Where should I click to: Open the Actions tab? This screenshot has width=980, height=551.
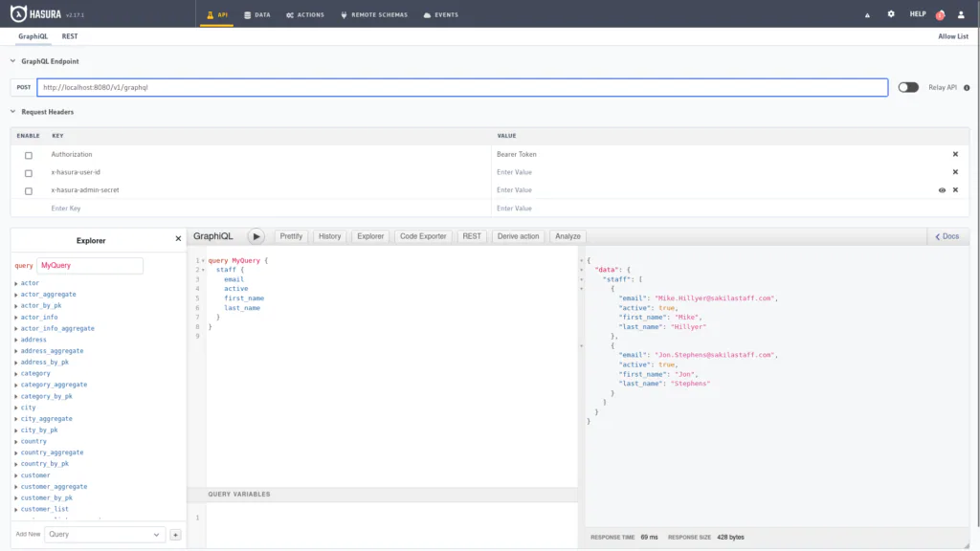[x=305, y=14]
